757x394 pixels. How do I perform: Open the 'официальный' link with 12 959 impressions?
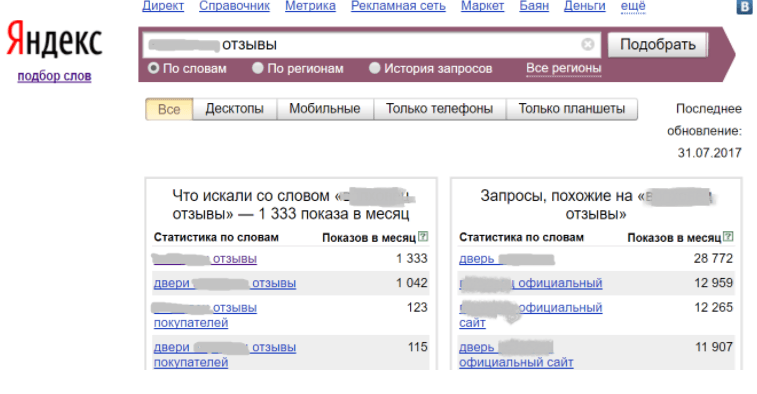coord(531,283)
